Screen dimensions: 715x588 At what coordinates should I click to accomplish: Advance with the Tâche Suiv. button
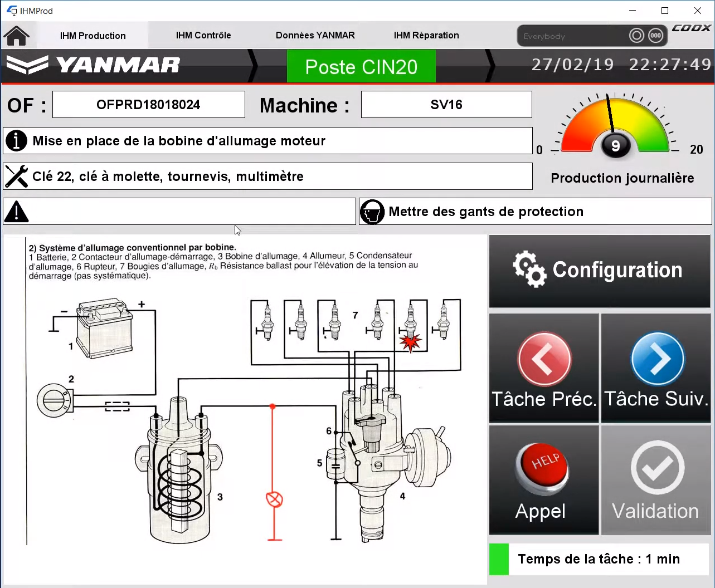(x=656, y=369)
